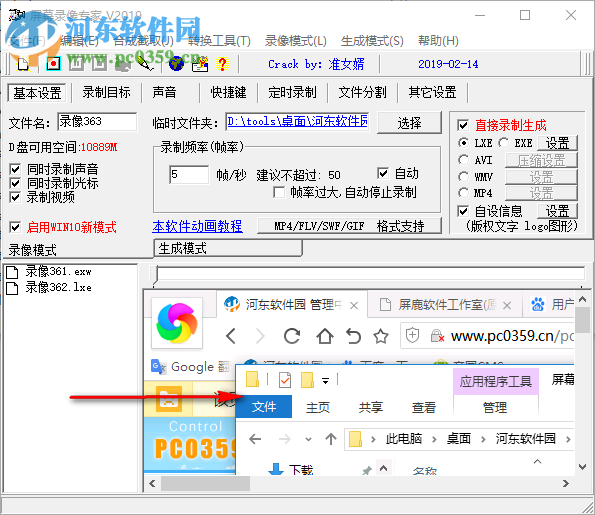Viewport: 595px width, 515px height.
Task: Open help with the question mark icon
Action: (x=222, y=64)
